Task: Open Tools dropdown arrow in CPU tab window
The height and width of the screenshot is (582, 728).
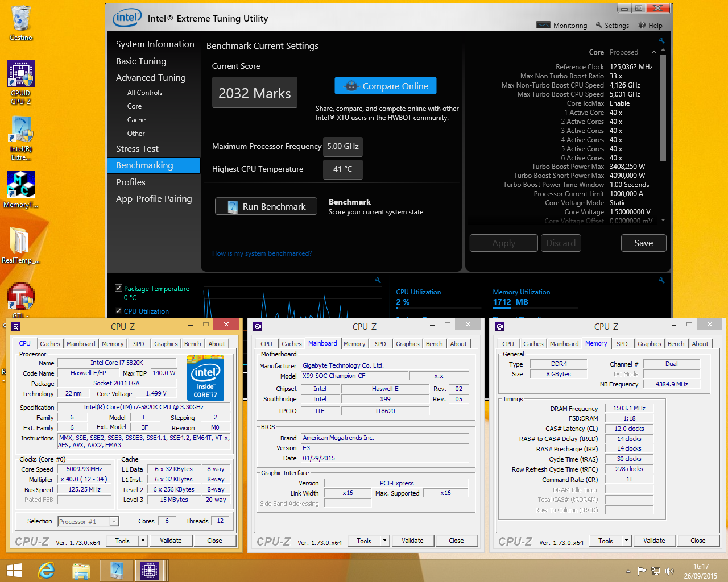Action: (x=143, y=541)
